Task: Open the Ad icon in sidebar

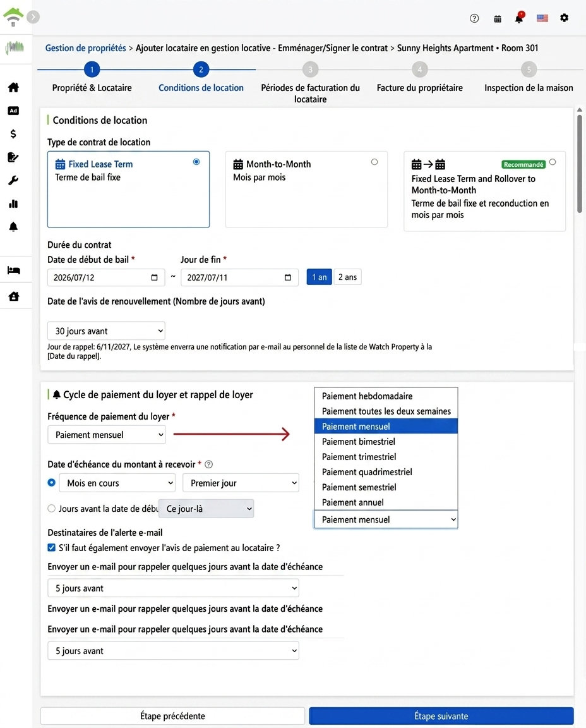Action: click(13, 111)
